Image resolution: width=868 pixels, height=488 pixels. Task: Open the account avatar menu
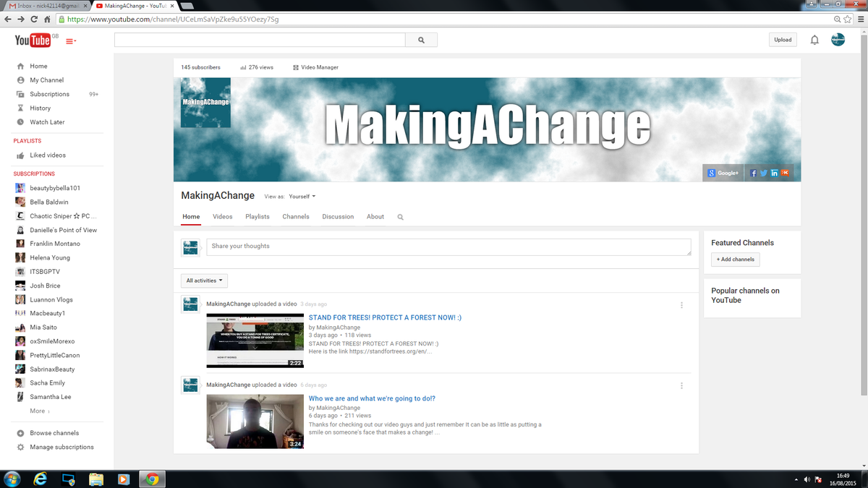pyautogui.click(x=838, y=40)
